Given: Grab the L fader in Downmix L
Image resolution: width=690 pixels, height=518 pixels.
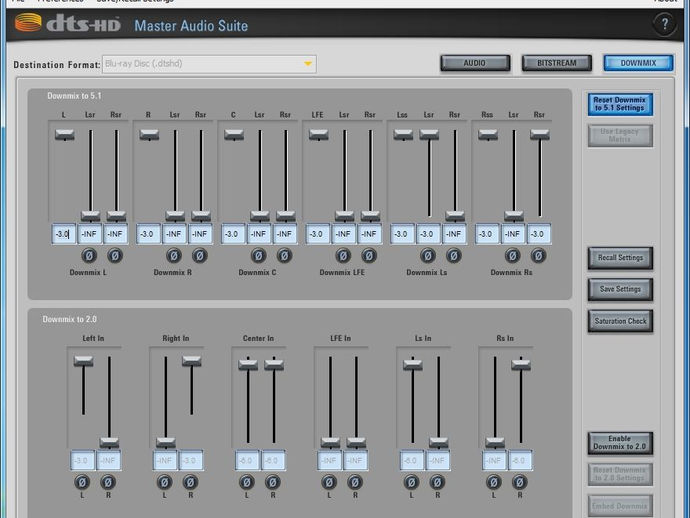Looking at the screenshot, I should tap(65, 135).
